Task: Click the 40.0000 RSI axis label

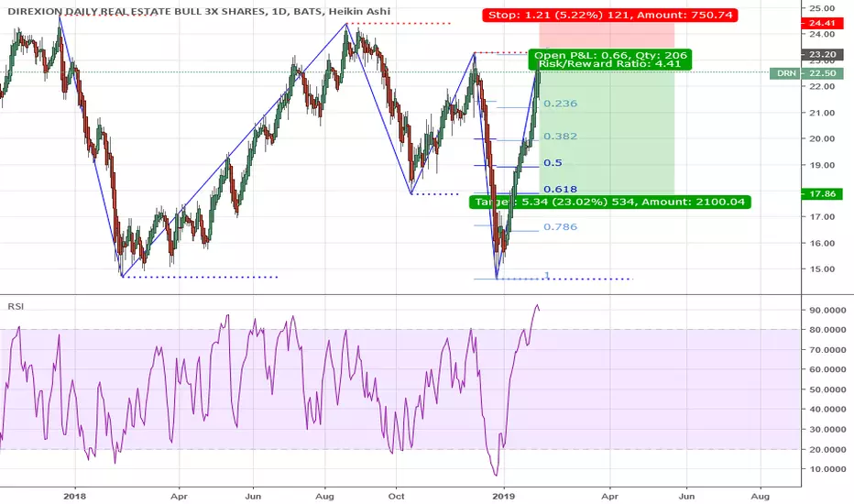Action: coord(827,410)
